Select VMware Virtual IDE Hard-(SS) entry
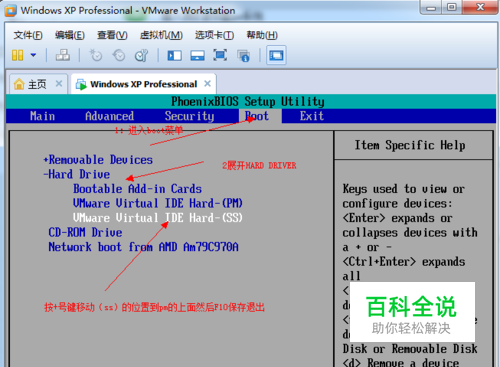The height and width of the screenshot is (367, 500). point(158,218)
